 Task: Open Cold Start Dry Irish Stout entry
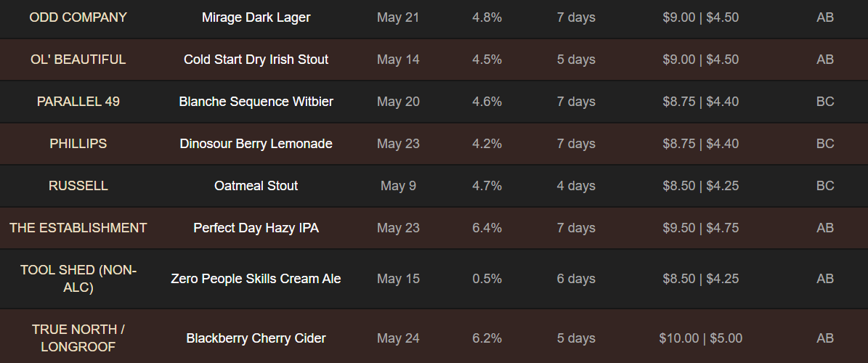(x=256, y=60)
